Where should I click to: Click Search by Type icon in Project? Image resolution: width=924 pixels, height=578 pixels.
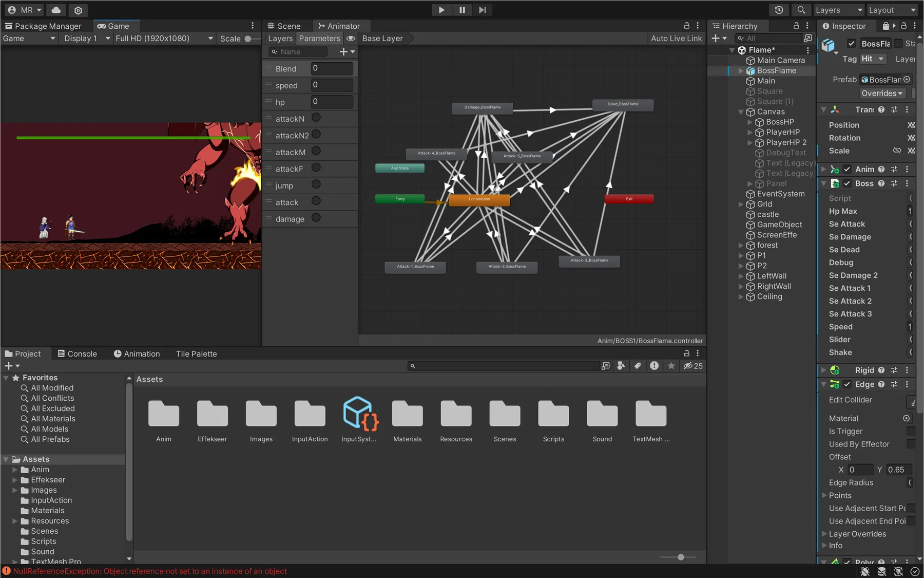coord(621,366)
